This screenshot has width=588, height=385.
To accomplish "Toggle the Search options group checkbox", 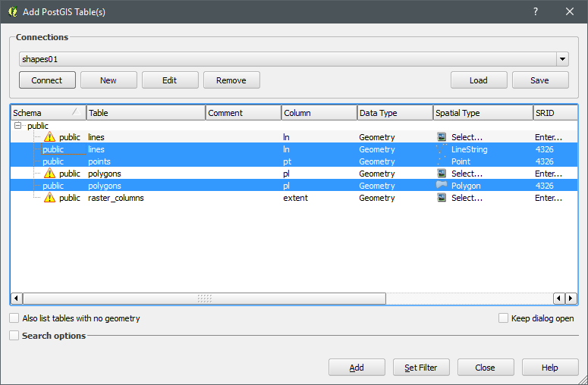I will coord(14,335).
